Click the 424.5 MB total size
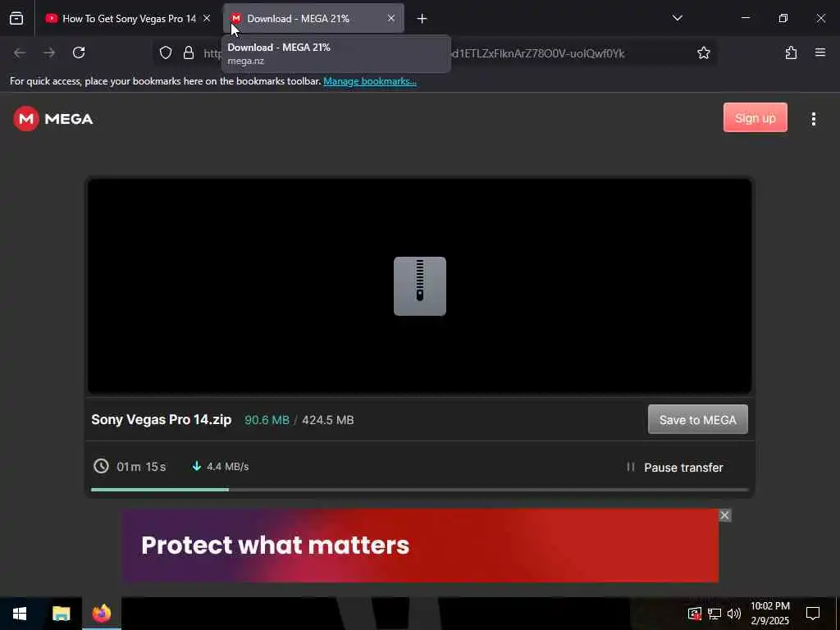840x630 pixels. click(x=328, y=420)
